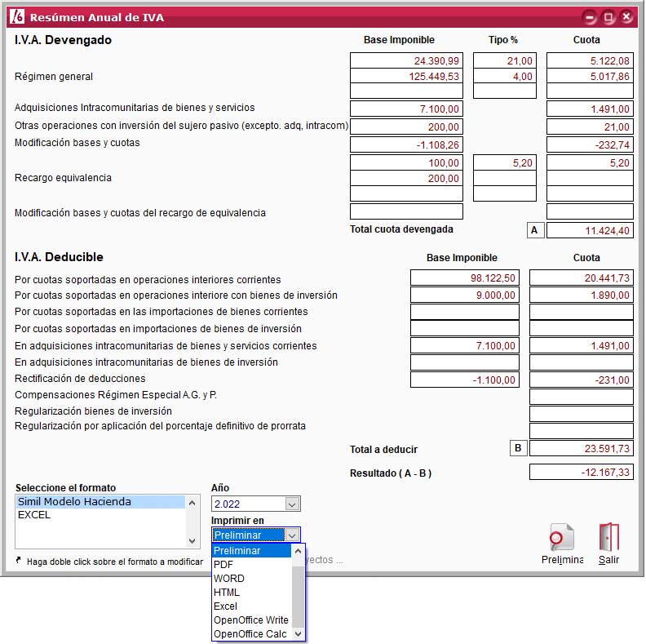Close the Resúmen Anual de IVA window

click(x=626, y=17)
